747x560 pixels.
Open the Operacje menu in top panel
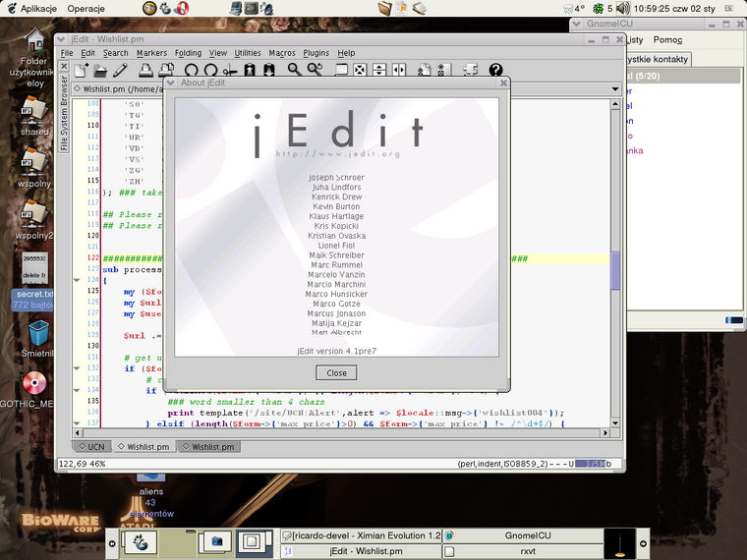pyautogui.click(x=86, y=9)
